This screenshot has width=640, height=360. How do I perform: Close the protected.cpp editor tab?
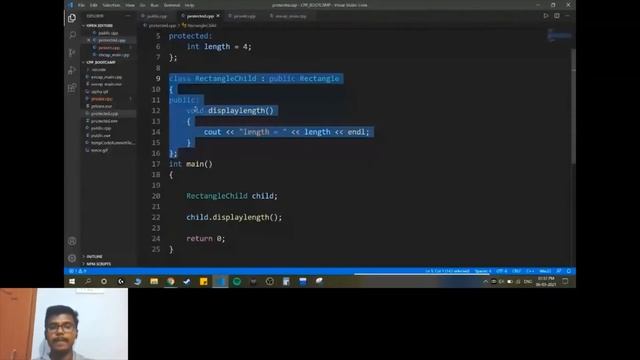218,16
